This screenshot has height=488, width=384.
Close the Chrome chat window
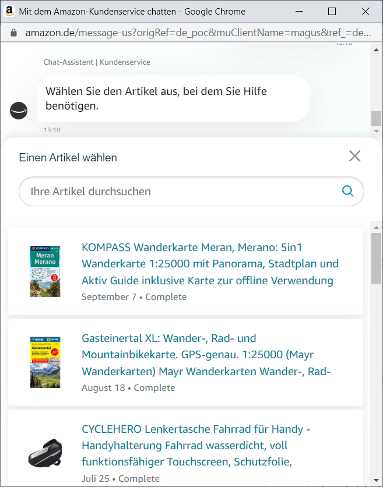(365, 11)
